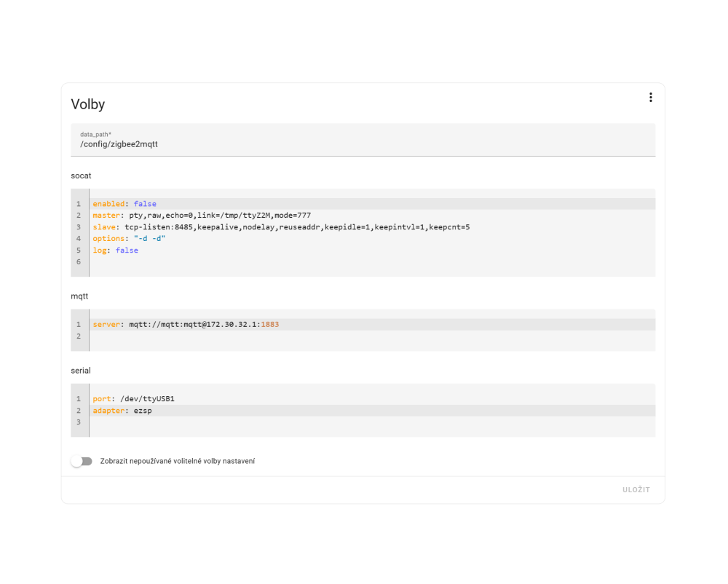Click line number 3 in socat gutter
Screen dimensions: 728x584
78,227
